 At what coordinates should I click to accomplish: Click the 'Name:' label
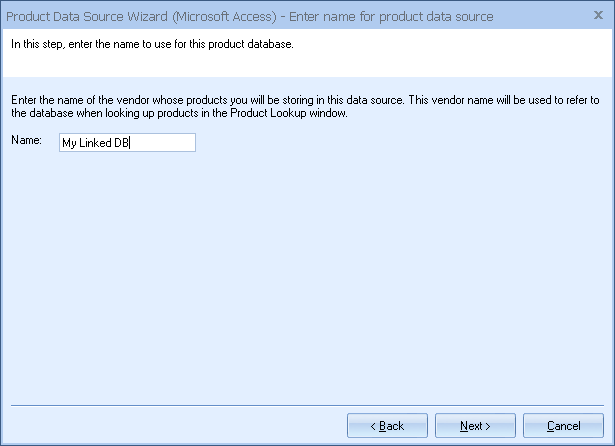24,142
